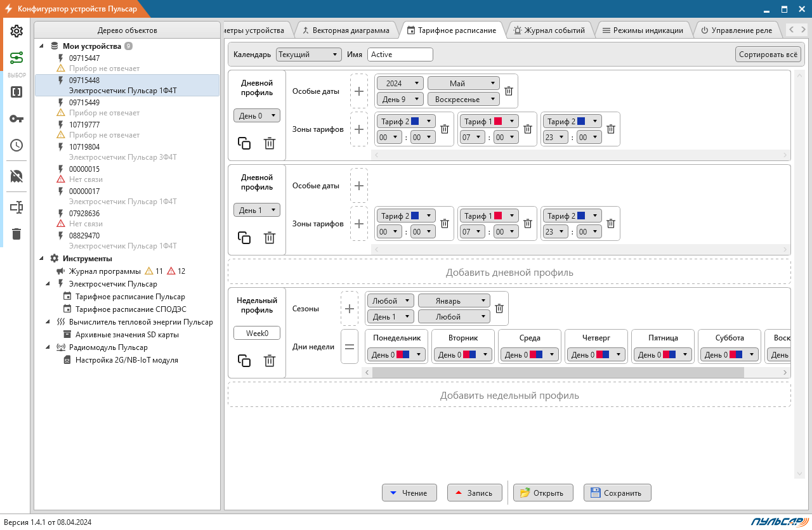Click the bracket selection sidebar icon
This screenshot has width=812, height=530.
16,92
